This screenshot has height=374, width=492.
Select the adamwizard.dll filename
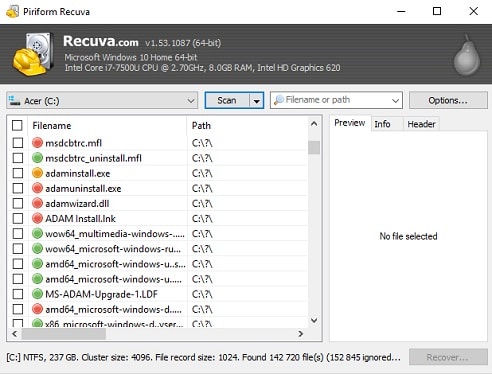(x=77, y=203)
